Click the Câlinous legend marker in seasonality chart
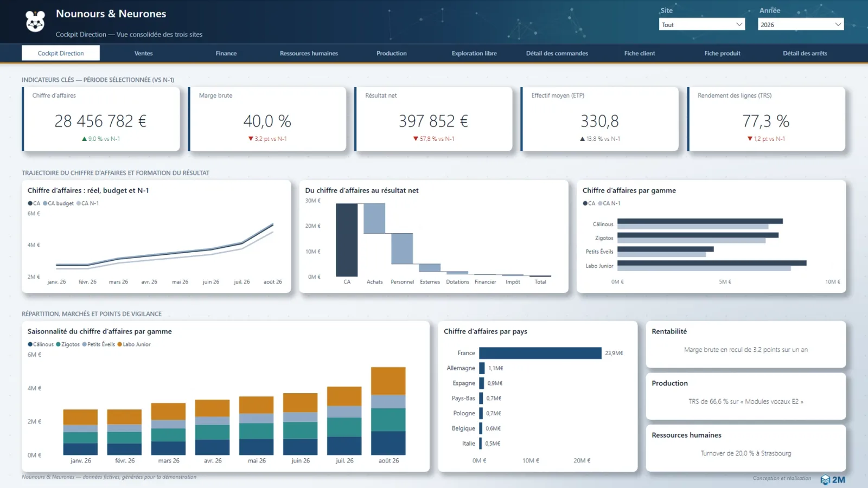Image resolution: width=868 pixels, height=488 pixels. [30, 344]
